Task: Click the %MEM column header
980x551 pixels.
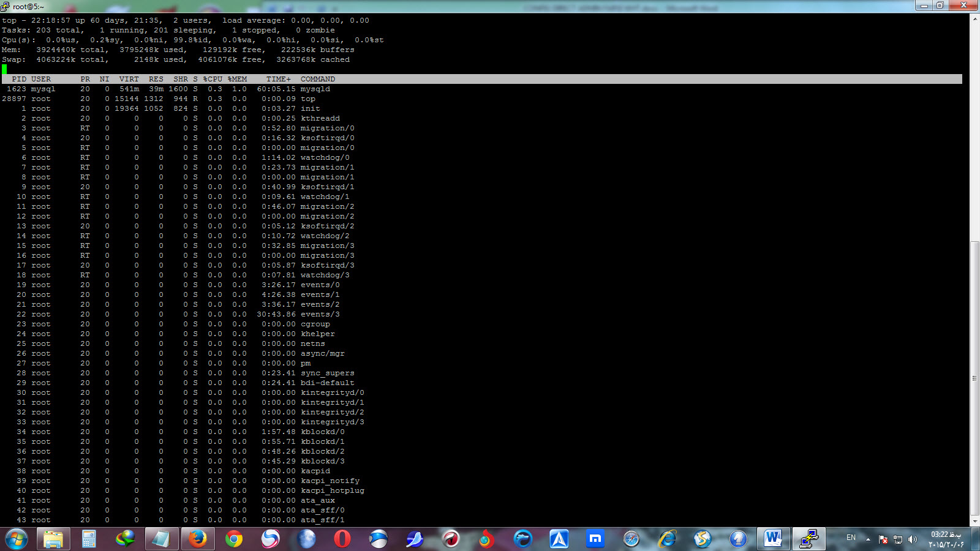Action: click(237, 79)
